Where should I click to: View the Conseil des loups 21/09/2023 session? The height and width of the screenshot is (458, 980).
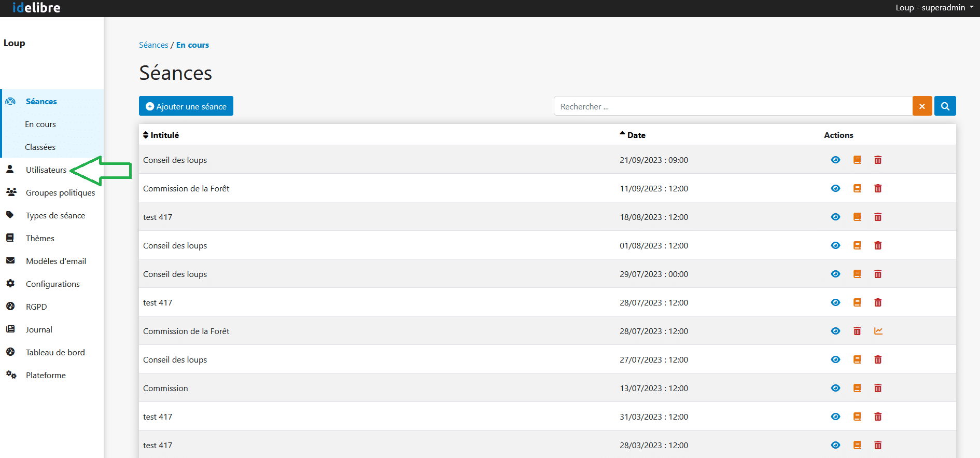click(x=835, y=160)
